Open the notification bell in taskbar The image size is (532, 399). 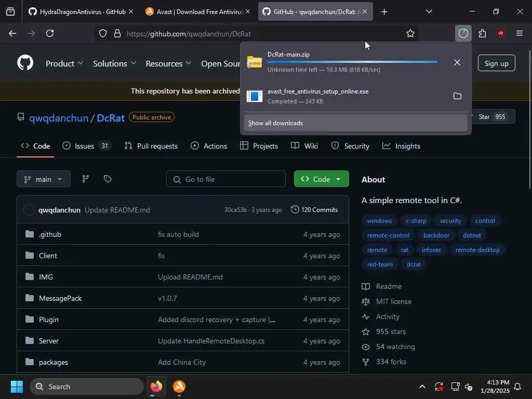518,387
